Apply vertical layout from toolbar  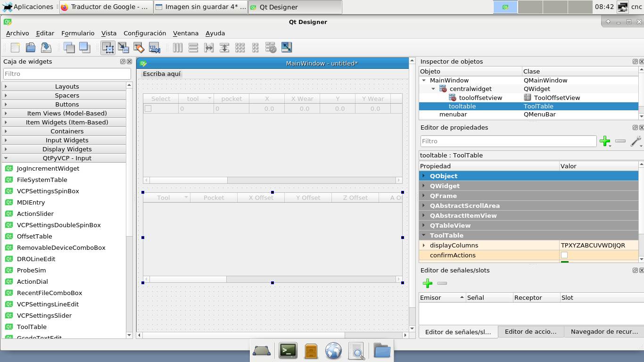pos(193,47)
